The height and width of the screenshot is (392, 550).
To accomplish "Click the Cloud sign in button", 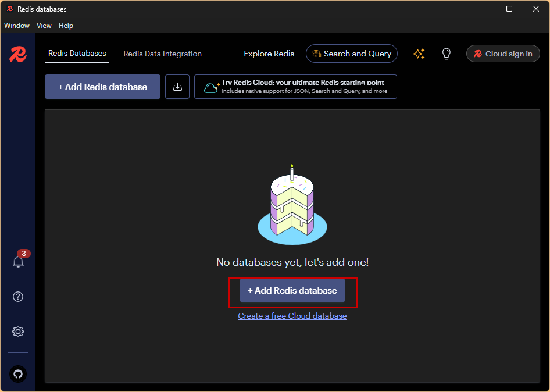I will click(503, 54).
